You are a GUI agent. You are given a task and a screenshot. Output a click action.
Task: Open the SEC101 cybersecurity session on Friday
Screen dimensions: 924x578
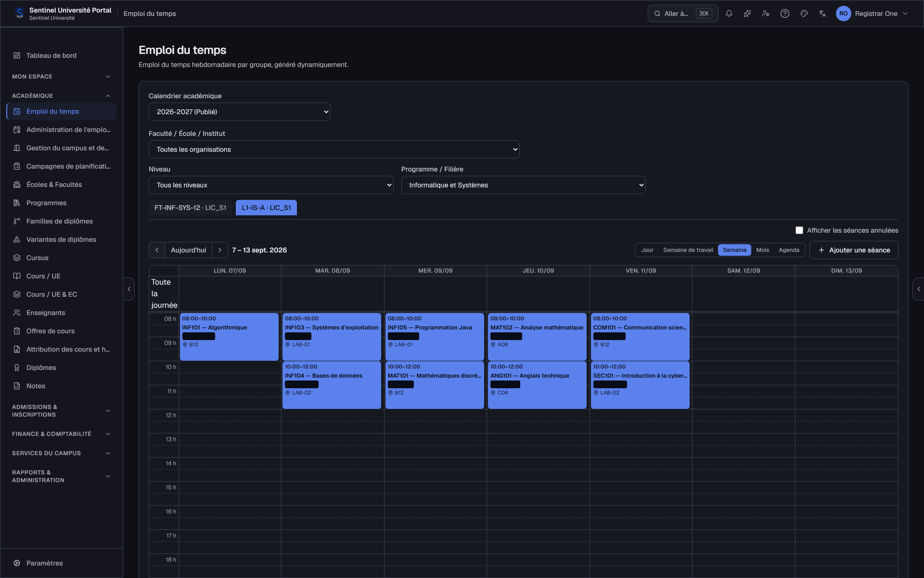click(x=640, y=385)
